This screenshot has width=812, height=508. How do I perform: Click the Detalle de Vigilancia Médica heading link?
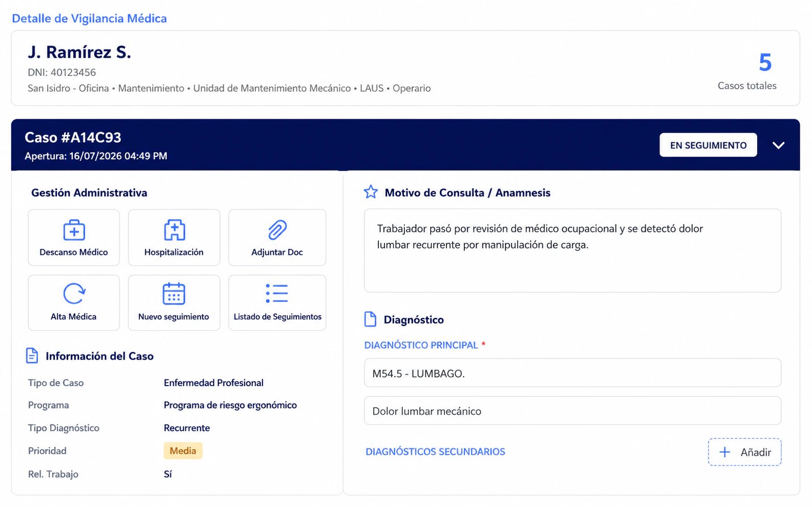(x=89, y=18)
